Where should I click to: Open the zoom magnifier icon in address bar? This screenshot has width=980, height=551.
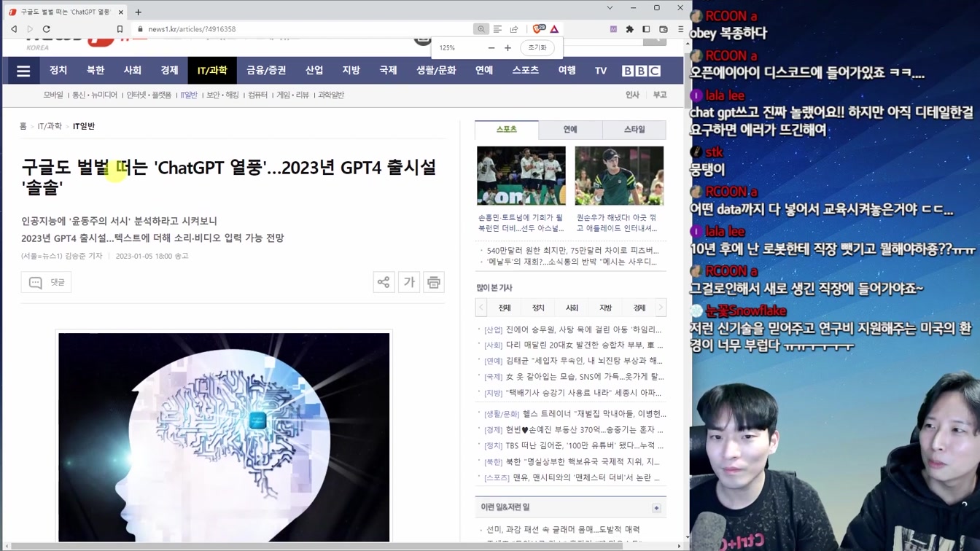[x=481, y=29]
